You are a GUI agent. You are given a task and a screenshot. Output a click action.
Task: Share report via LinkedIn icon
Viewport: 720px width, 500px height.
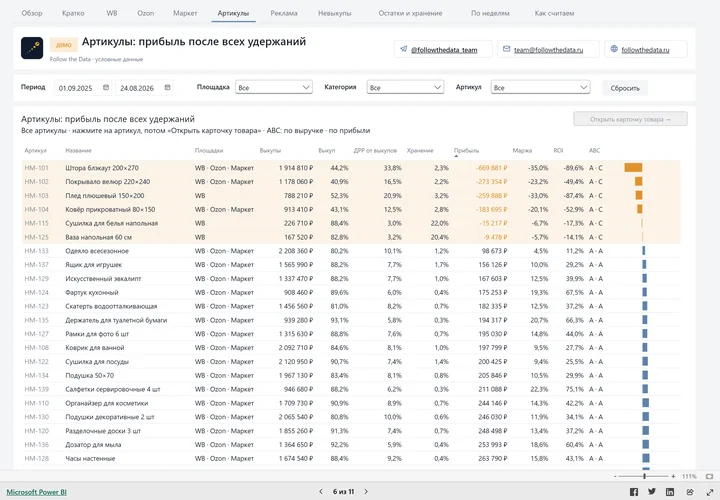click(670, 492)
